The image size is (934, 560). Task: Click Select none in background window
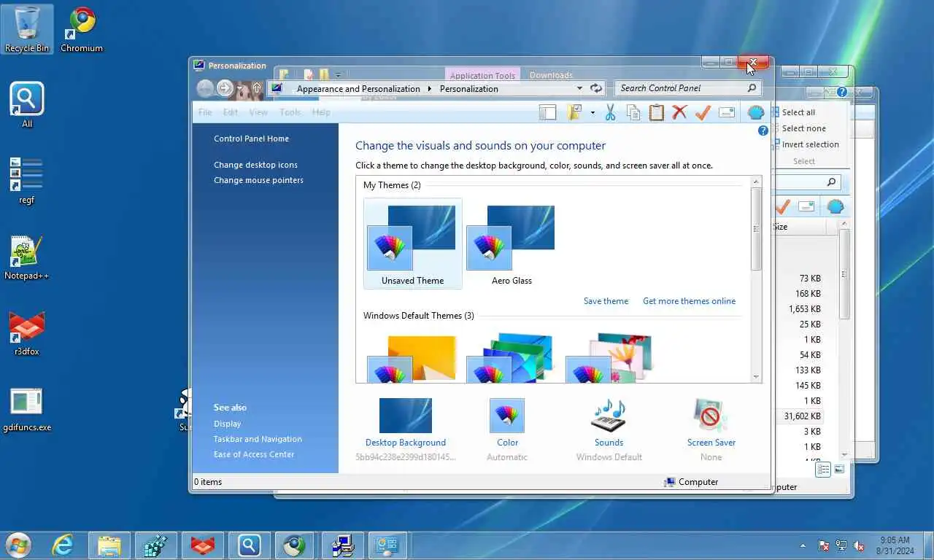click(x=803, y=128)
